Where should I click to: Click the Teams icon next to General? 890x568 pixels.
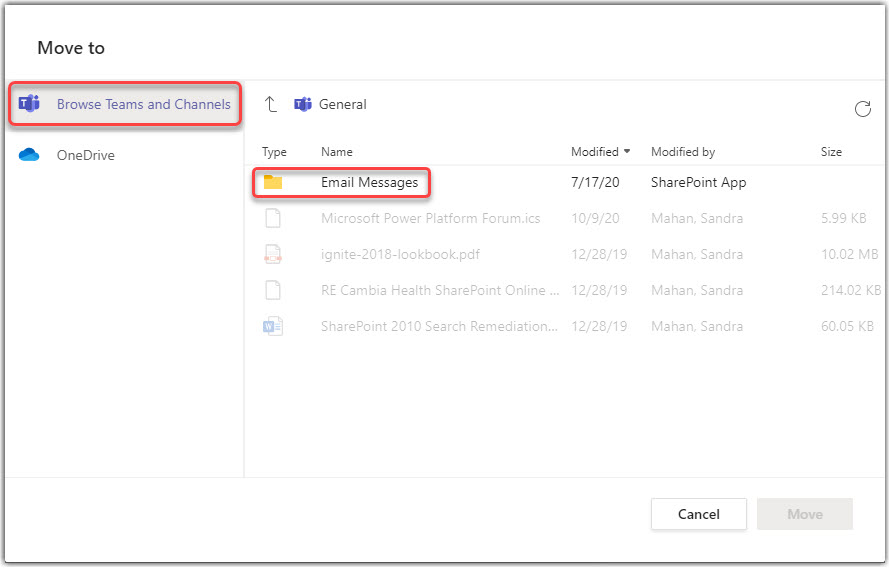tap(302, 104)
